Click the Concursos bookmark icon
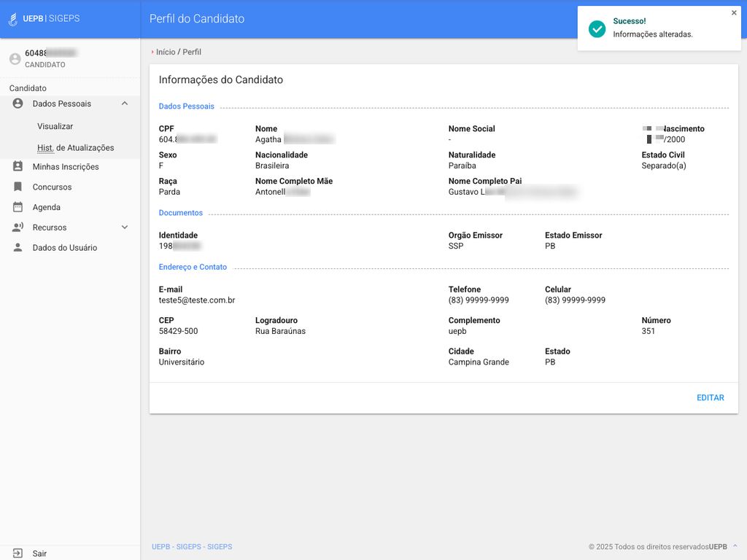The image size is (747, 560). point(18,187)
